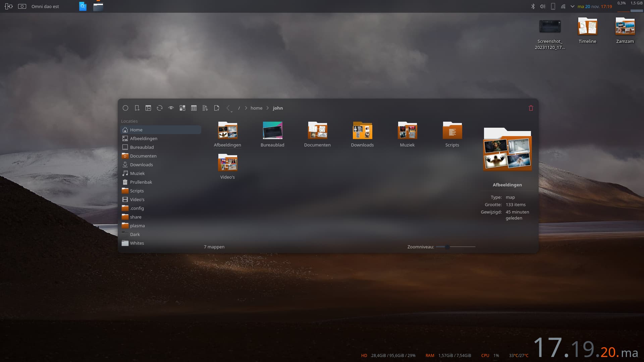This screenshot has height=362, width=644.
Task: Click the red trash icon in toolbar
Action: (x=531, y=108)
